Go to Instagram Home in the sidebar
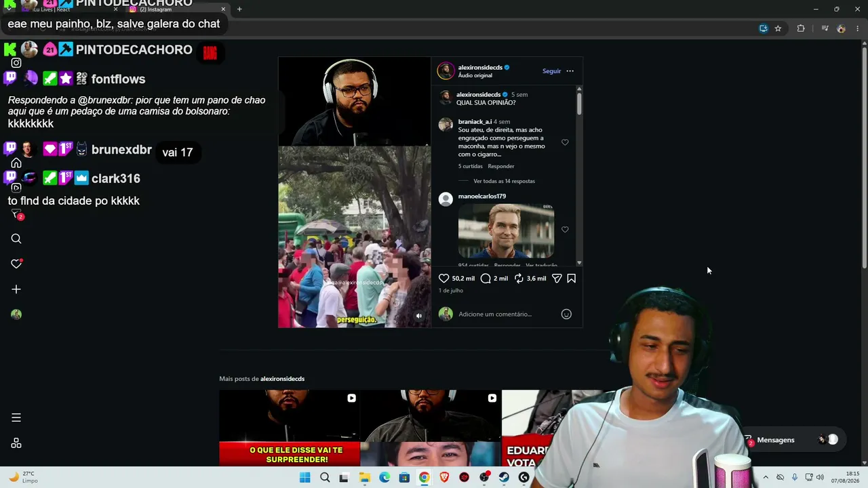Viewport: 868px width, 488px height. (16, 163)
